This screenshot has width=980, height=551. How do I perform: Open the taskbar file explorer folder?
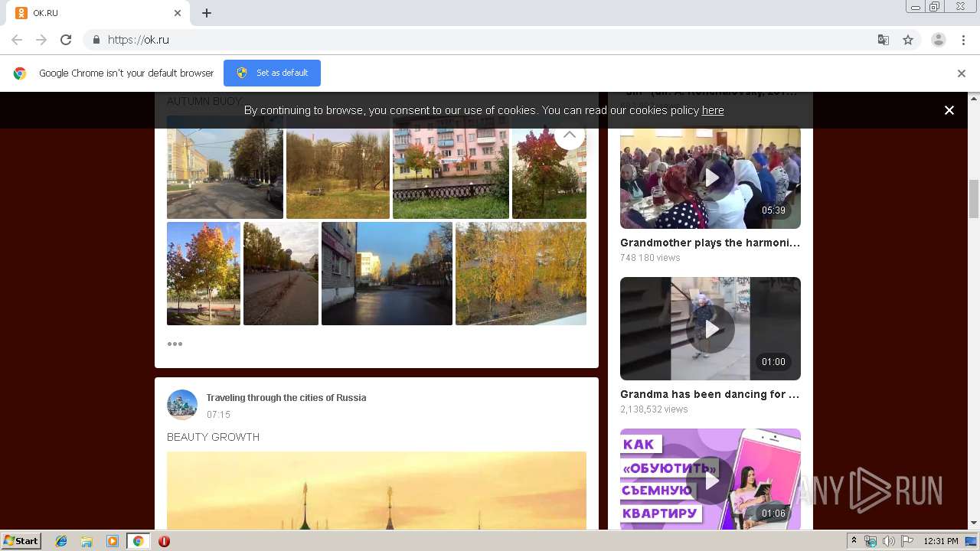click(87, 541)
